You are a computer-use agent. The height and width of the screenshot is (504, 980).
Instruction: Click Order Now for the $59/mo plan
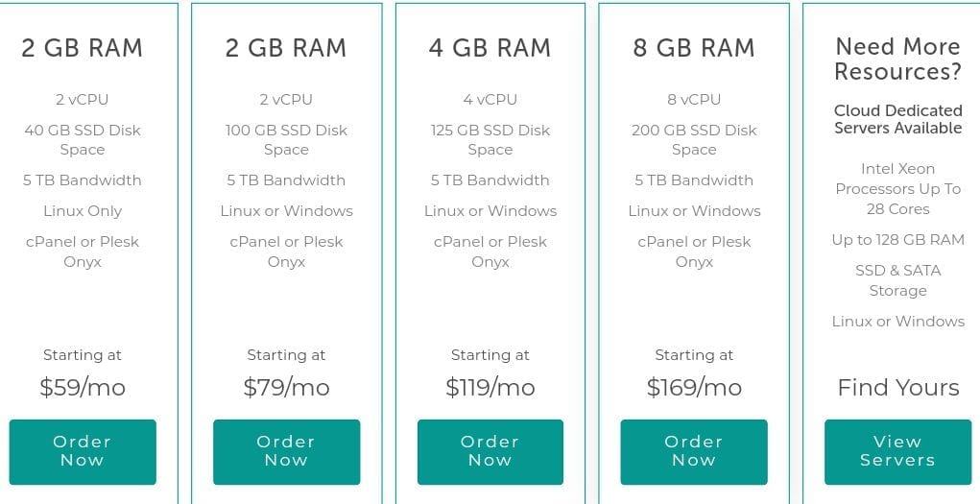coord(83,451)
